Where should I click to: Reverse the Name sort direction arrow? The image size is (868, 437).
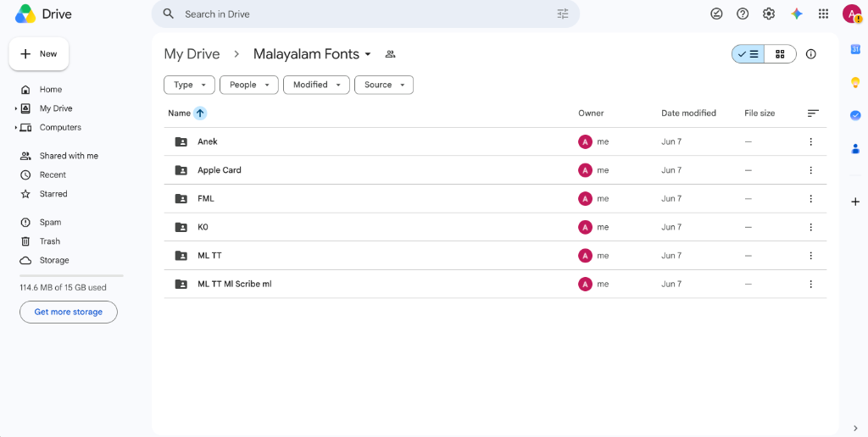point(200,113)
